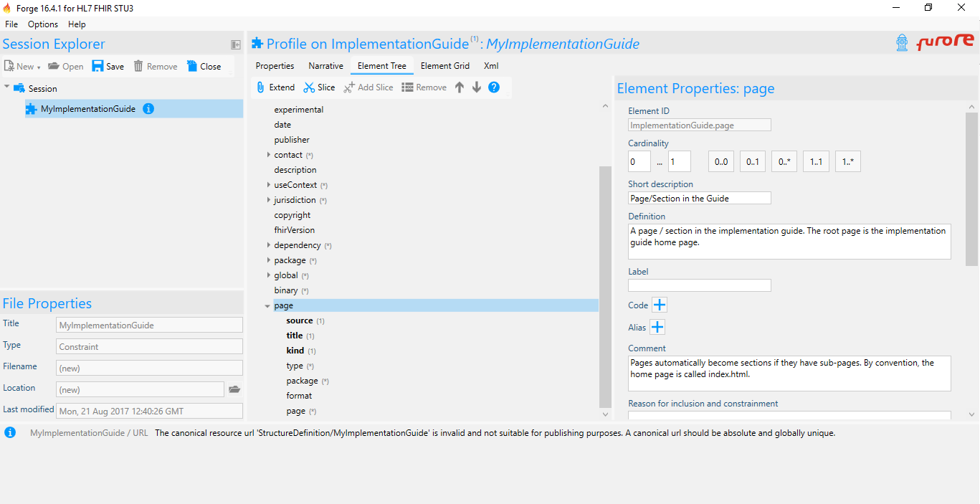Click the fire hydrant icon near Furore logo
Image resolution: width=980 pixels, height=504 pixels.
[x=902, y=42]
